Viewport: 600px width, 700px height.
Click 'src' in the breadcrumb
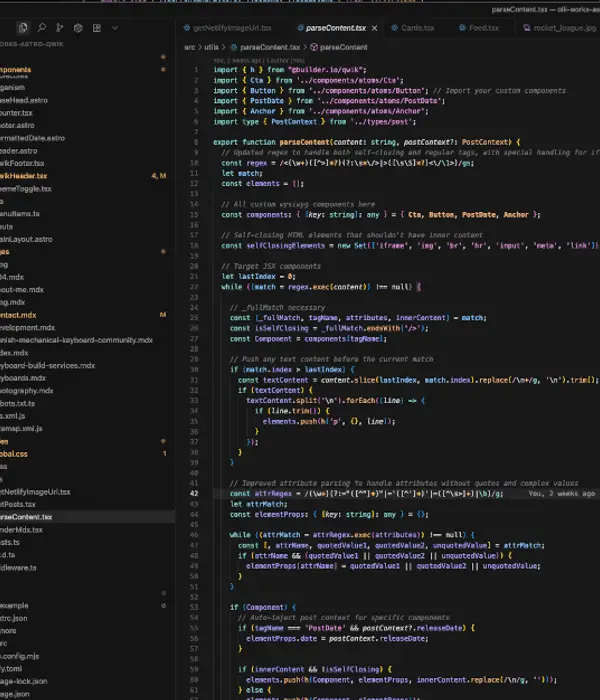pos(190,47)
